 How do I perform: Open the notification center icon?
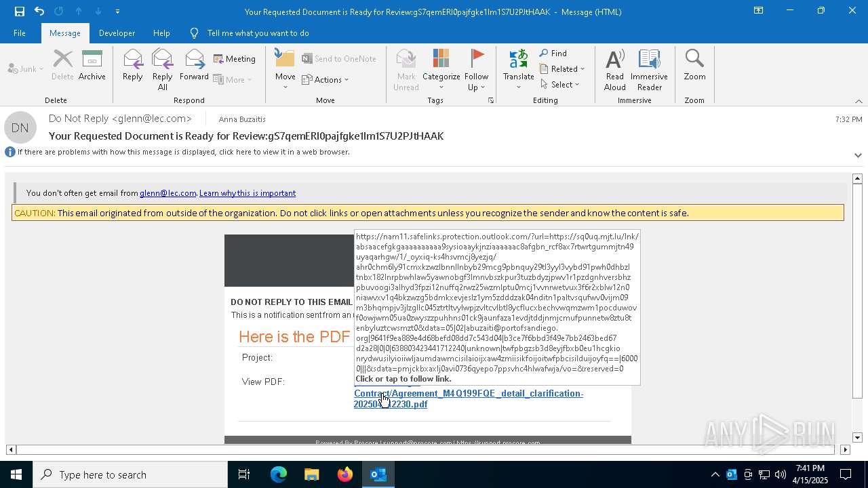846,474
